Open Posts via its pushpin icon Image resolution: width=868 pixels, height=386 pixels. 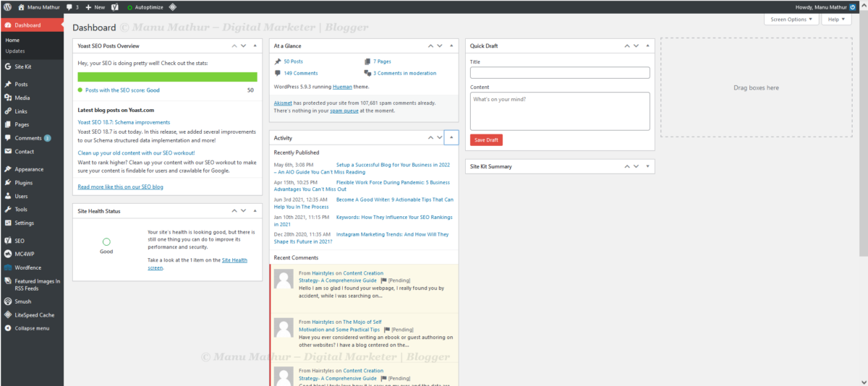point(8,84)
